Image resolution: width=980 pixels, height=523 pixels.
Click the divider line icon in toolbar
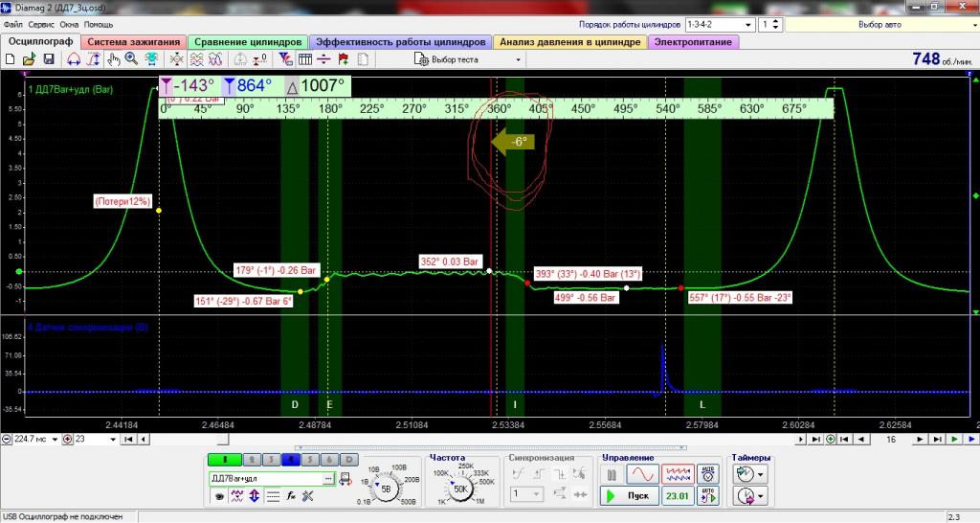pos(323,59)
